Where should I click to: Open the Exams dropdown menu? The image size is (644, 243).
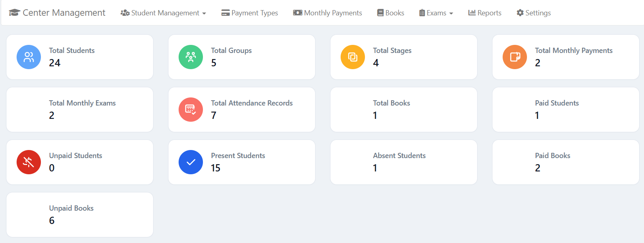[436, 13]
